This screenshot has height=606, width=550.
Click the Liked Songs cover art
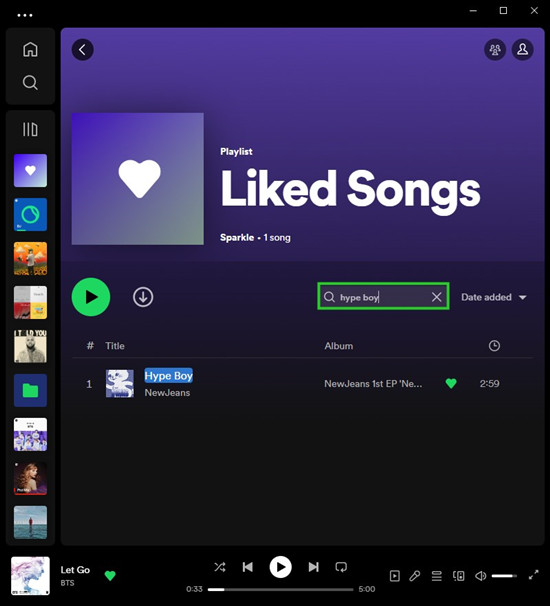coord(138,179)
